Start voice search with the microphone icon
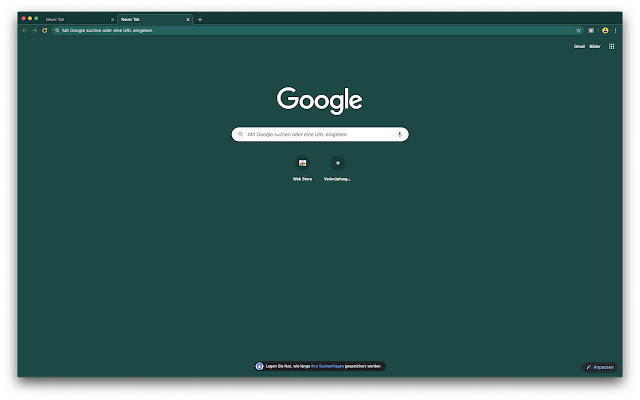 pyautogui.click(x=400, y=134)
